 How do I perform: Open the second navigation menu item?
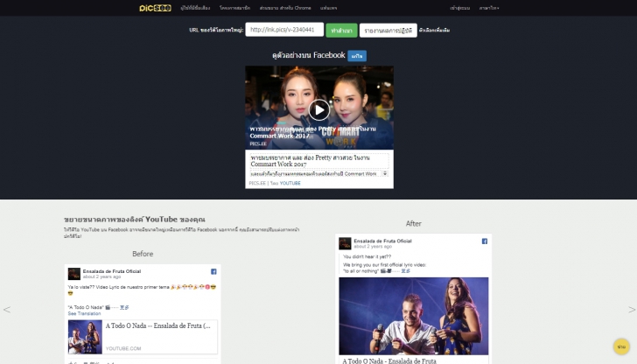[x=234, y=8]
